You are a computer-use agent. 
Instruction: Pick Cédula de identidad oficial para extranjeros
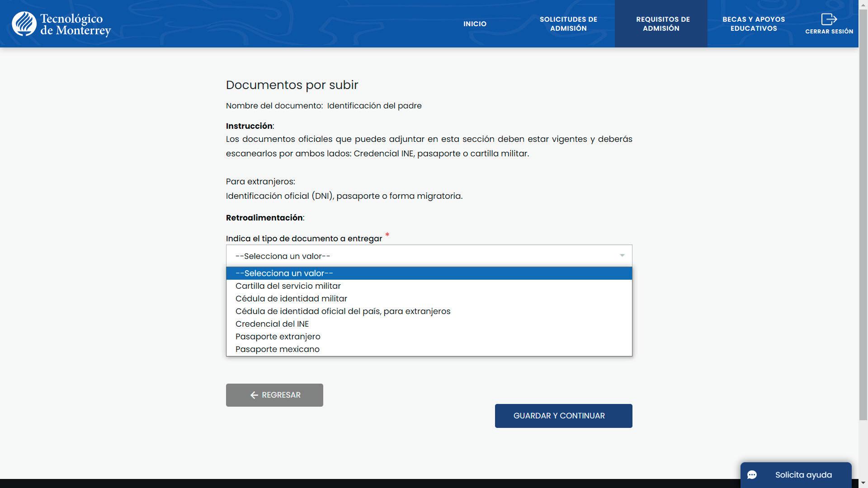click(343, 311)
